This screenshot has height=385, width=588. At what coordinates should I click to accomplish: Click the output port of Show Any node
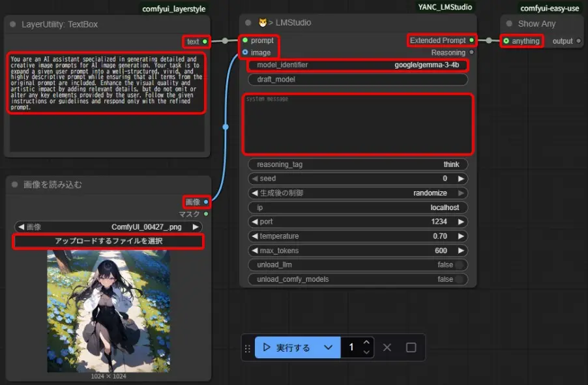(x=579, y=41)
